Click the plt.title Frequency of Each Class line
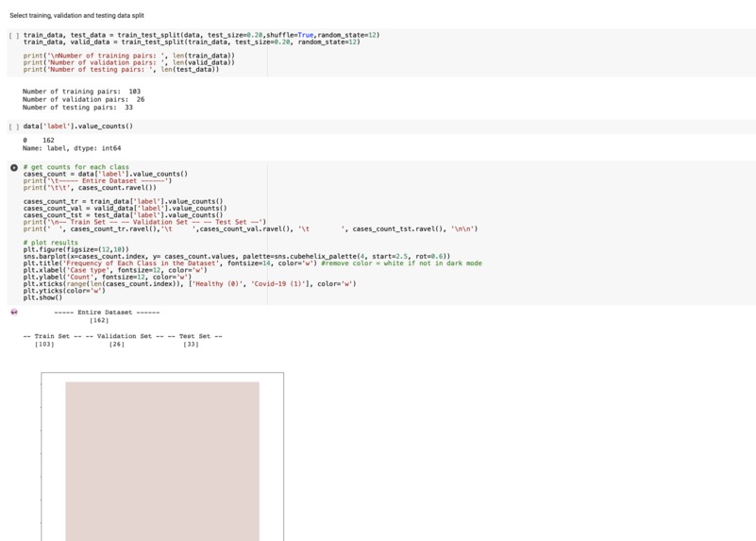756x541 pixels. (x=252, y=263)
